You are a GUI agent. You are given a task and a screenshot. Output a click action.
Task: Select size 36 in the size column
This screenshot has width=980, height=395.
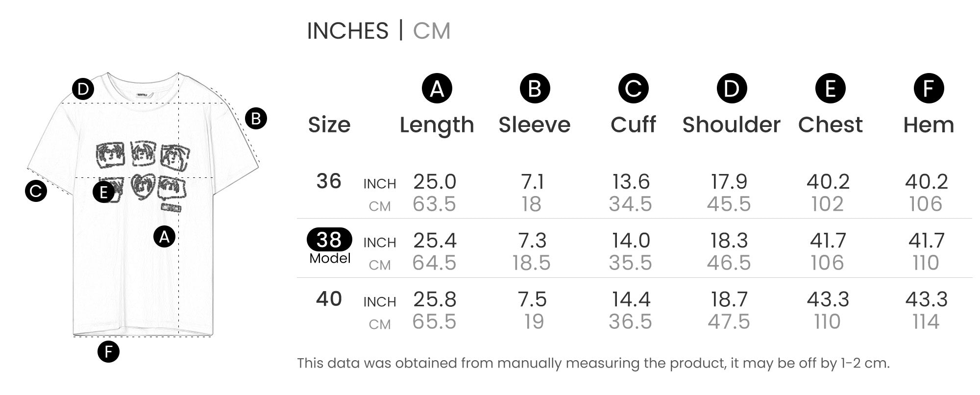(328, 181)
